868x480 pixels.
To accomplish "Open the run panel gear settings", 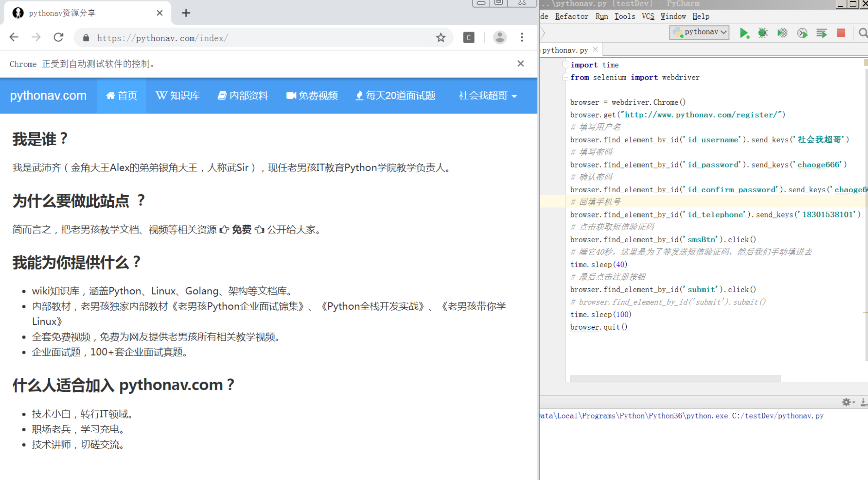I will pos(846,402).
